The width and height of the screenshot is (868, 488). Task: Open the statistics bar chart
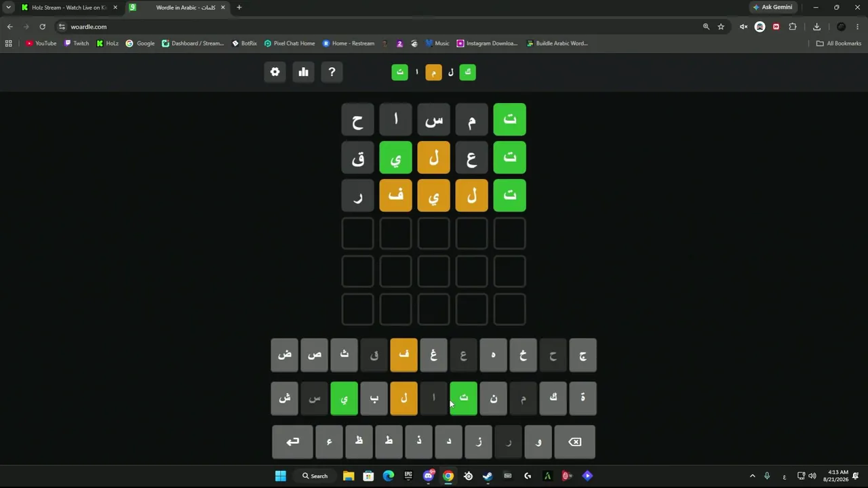click(x=303, y=72)
